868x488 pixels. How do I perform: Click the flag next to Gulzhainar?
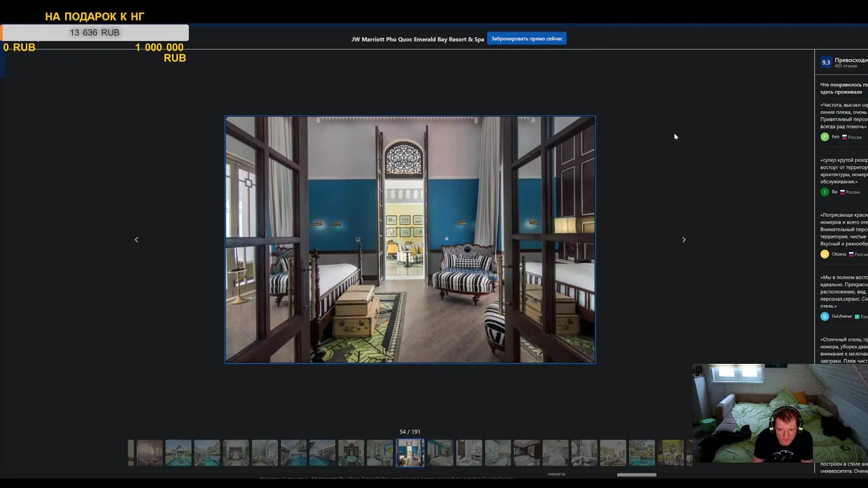(x=857, y=317)
